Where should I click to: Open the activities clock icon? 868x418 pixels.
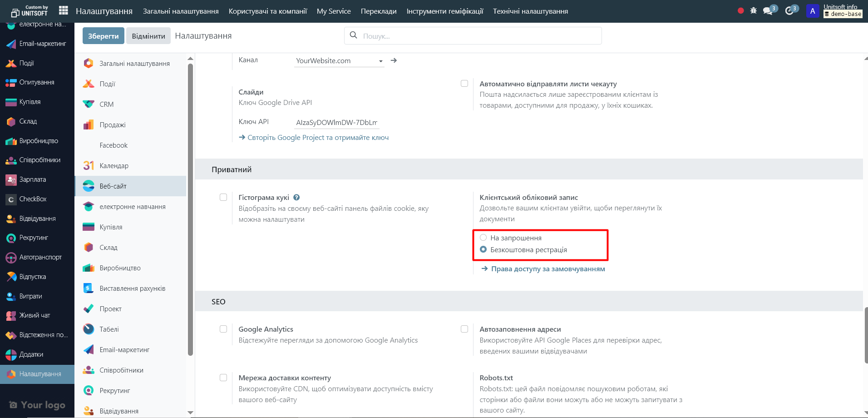(789, 11)
